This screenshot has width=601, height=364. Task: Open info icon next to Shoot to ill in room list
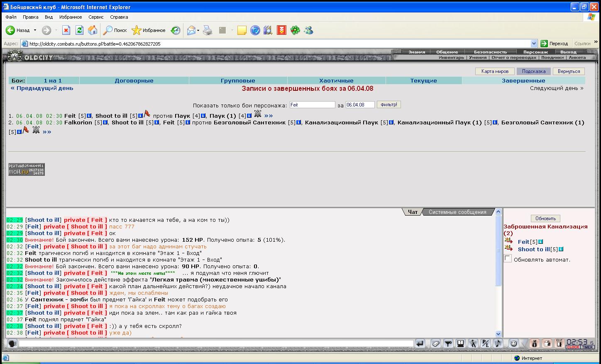pyautogui.click(x=561, y=249)
